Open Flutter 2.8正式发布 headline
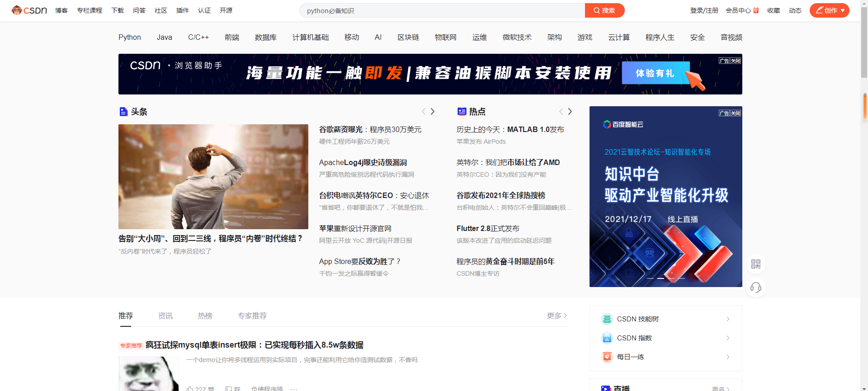Image resolution: width=868 pixels, height=391 pixels. pos(488,228)
